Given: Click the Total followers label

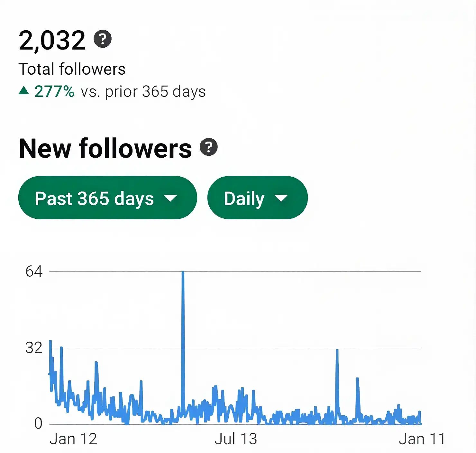Looking at the screenshot, I should 72,69.
